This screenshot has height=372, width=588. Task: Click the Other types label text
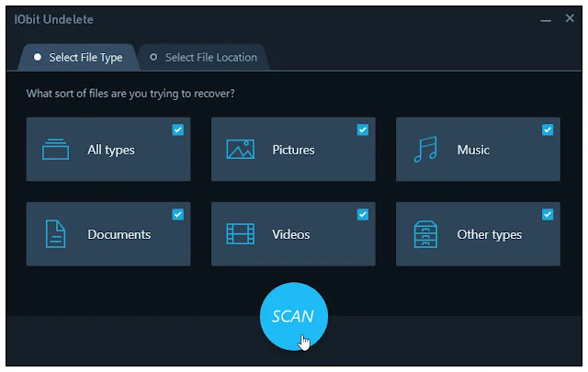490,235
